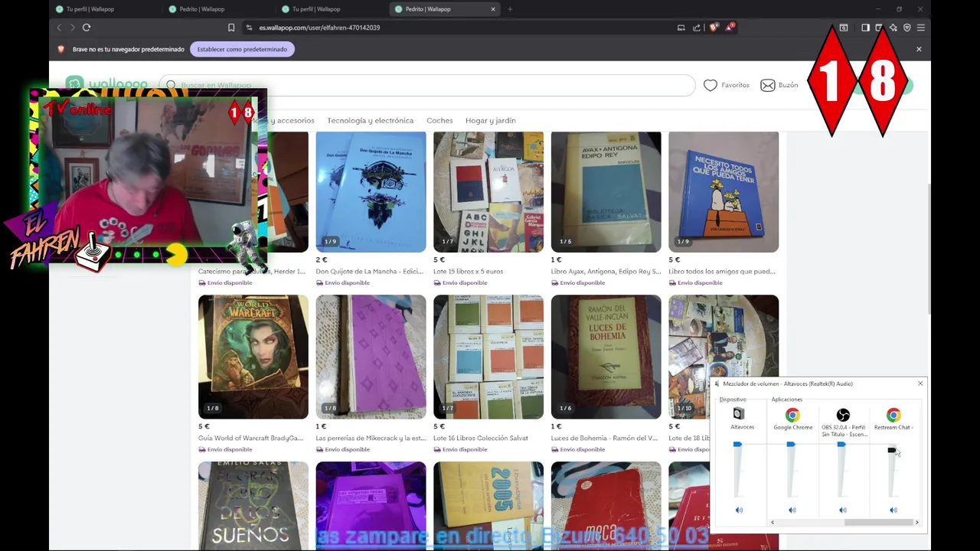
Task: Click title 'Lote 15 libros x 5 euros'
Action: 468,271
